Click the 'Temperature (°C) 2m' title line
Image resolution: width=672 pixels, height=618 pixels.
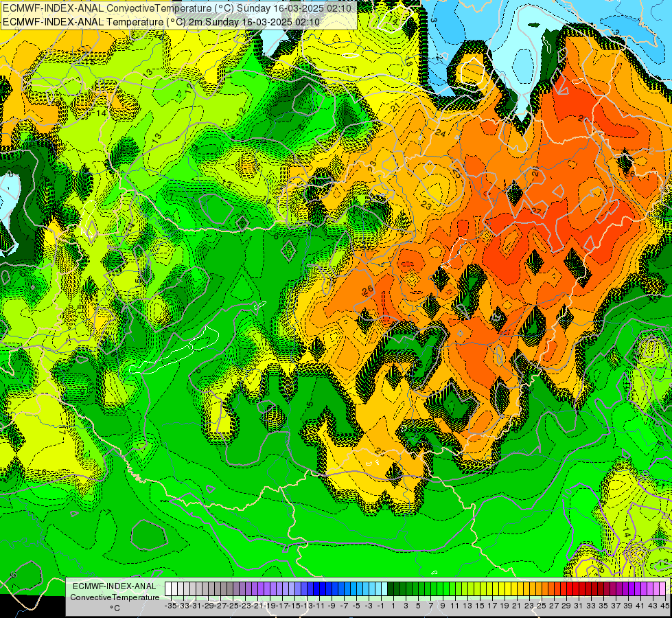(161, 22)
